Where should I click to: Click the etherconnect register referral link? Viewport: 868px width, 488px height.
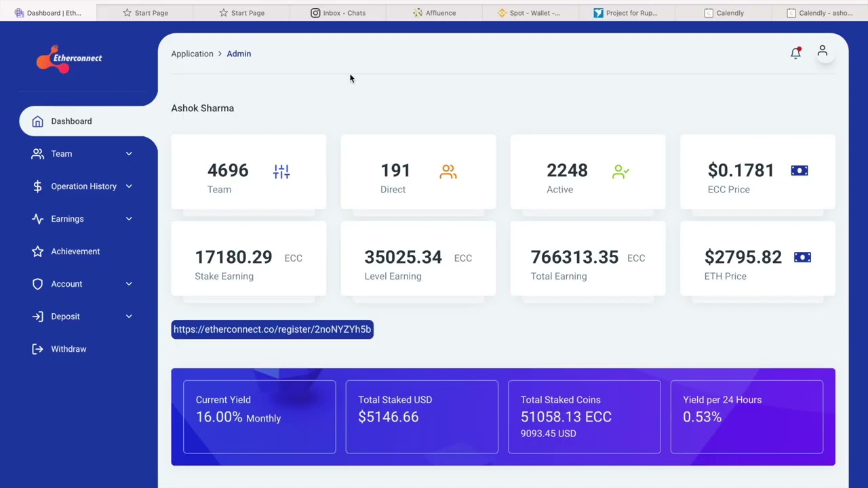click(272, 329)
